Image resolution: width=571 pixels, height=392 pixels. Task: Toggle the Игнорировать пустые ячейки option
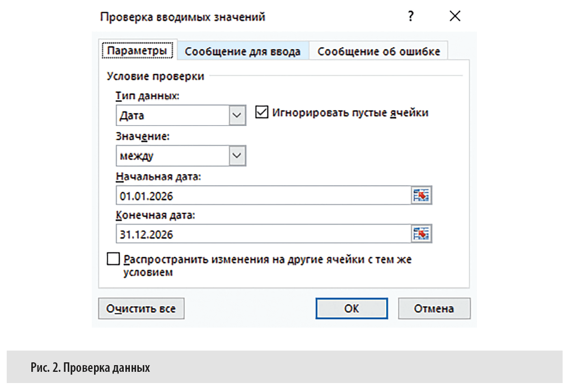262,112
